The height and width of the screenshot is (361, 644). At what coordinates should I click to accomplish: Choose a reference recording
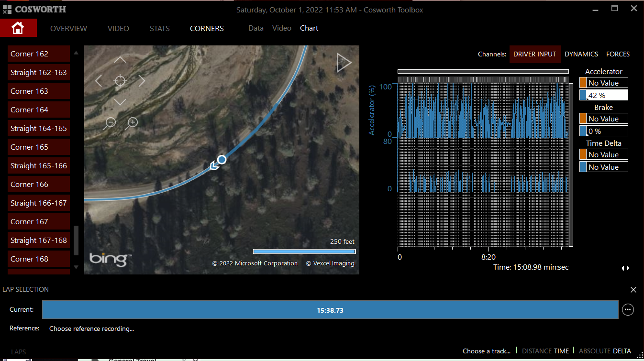pos(91,328)
